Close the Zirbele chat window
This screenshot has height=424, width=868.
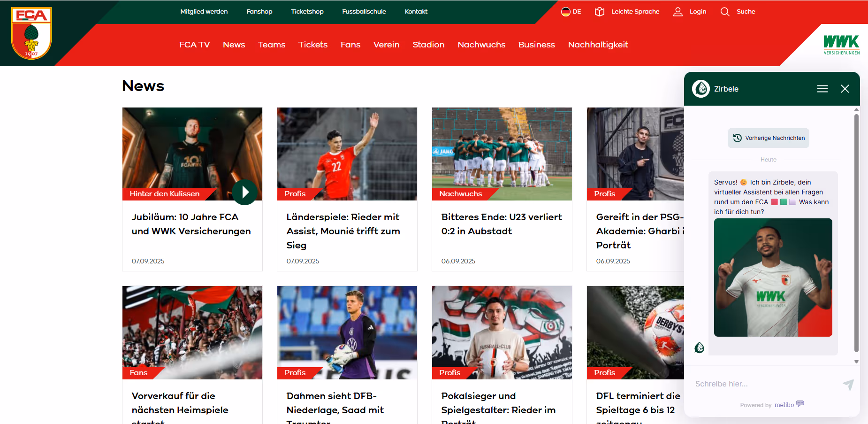tap(845, 89)
